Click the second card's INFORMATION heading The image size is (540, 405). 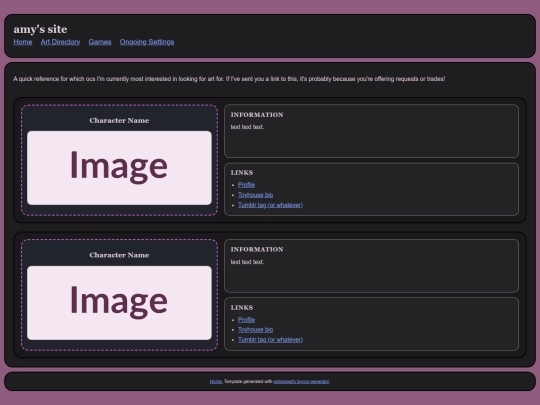257,249
